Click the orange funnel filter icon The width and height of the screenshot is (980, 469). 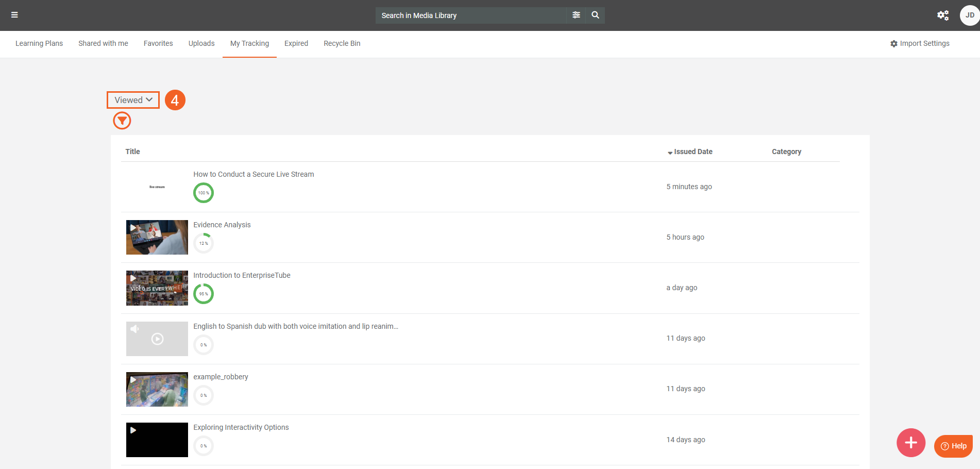(x=122, y=121)
